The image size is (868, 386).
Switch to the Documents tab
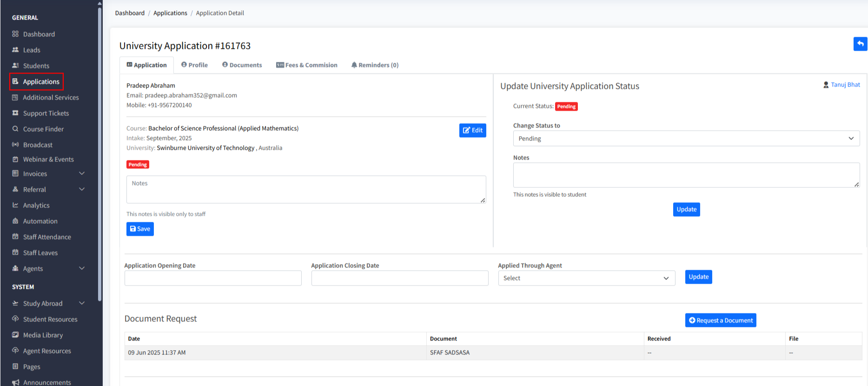click(x=242, y=65)
